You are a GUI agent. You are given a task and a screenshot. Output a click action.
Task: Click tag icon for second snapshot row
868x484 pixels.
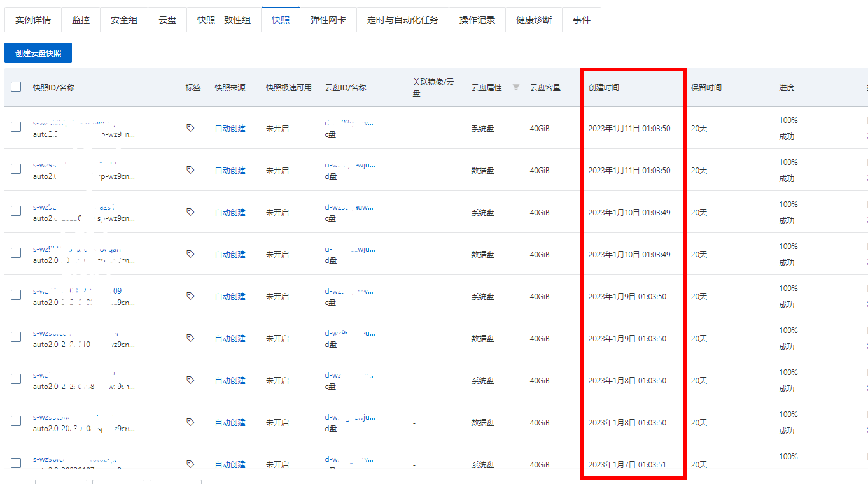[190, 170]
